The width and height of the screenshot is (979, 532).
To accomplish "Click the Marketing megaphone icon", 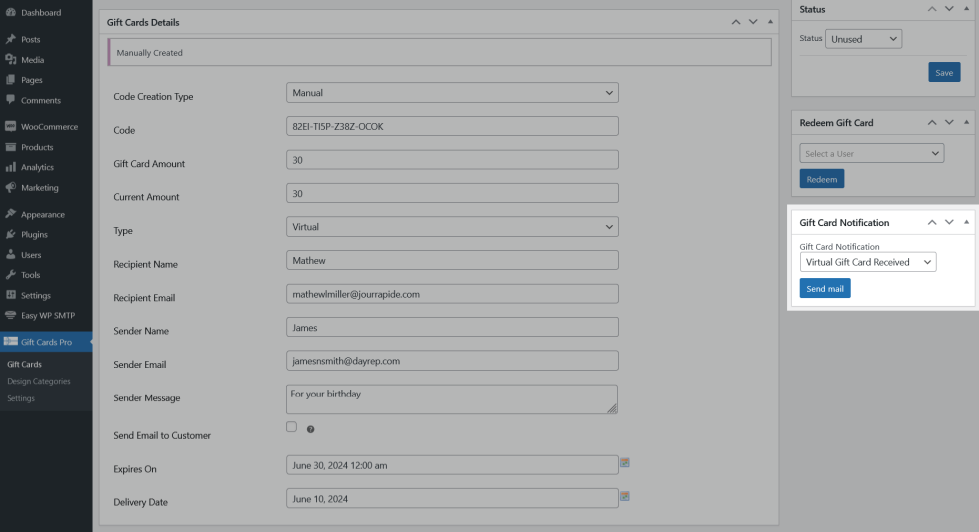I will 10,188.
